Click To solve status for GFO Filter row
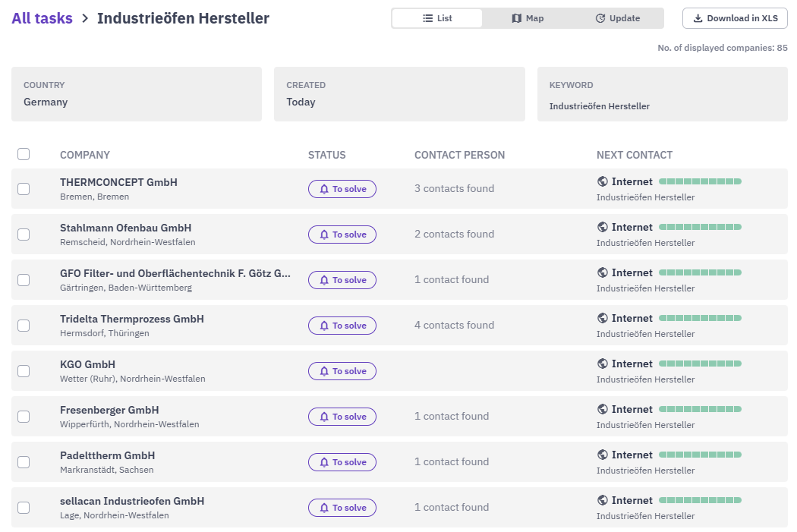 coord(342,280)
